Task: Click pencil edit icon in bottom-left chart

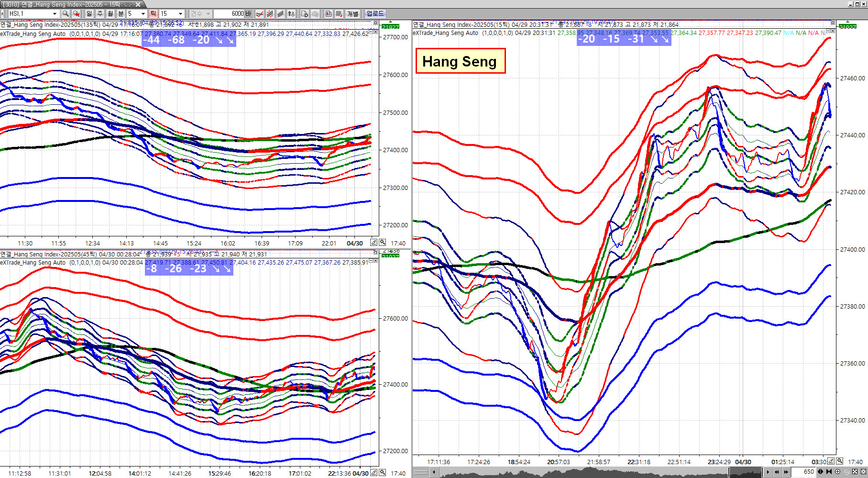Action: 374,473
